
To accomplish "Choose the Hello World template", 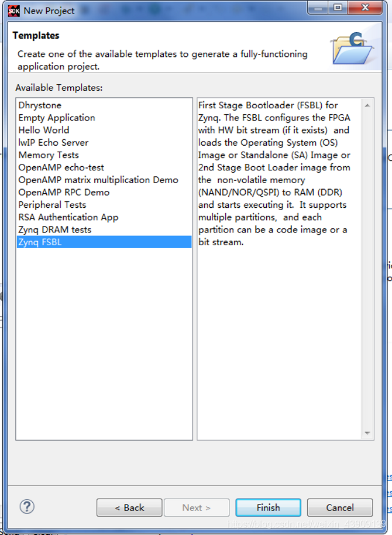I will (44, 130).
